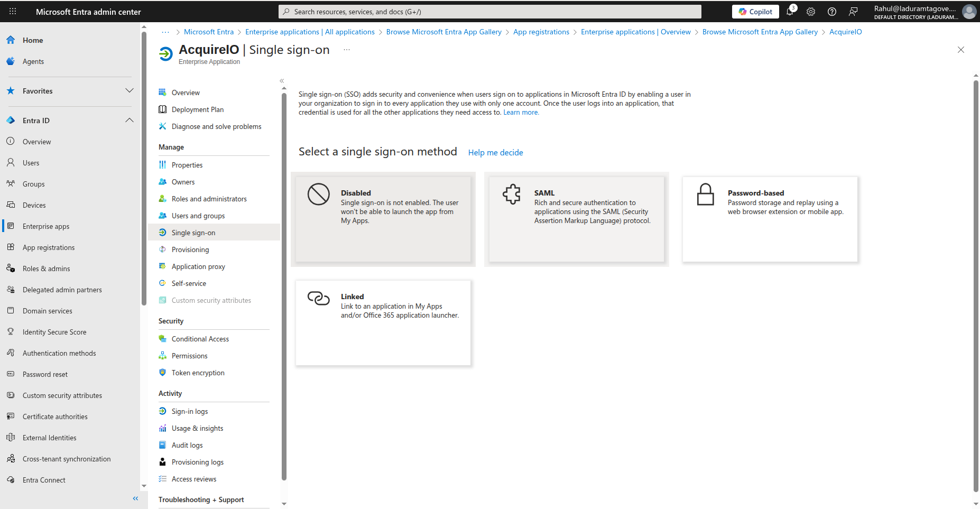Image resolution: width=980 pixels, height=509 pixels.
Task: Collapse the Entra ID section
Action: [x=129, y=121]
